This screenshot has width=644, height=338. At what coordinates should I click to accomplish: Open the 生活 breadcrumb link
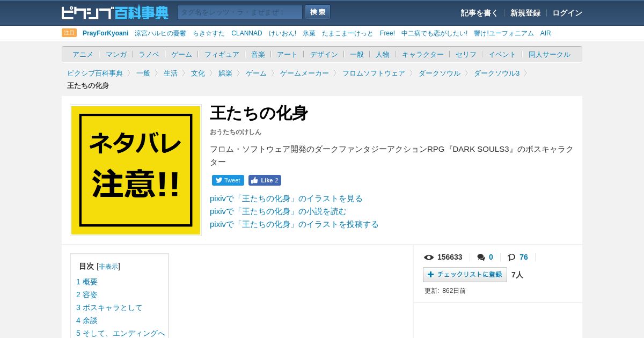coord(171,73)
